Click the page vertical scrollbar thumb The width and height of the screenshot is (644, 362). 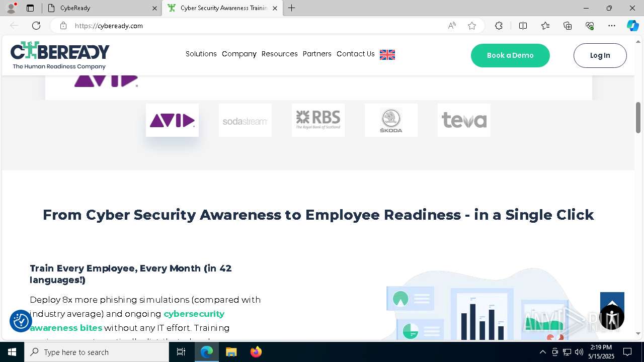(638, 118)
